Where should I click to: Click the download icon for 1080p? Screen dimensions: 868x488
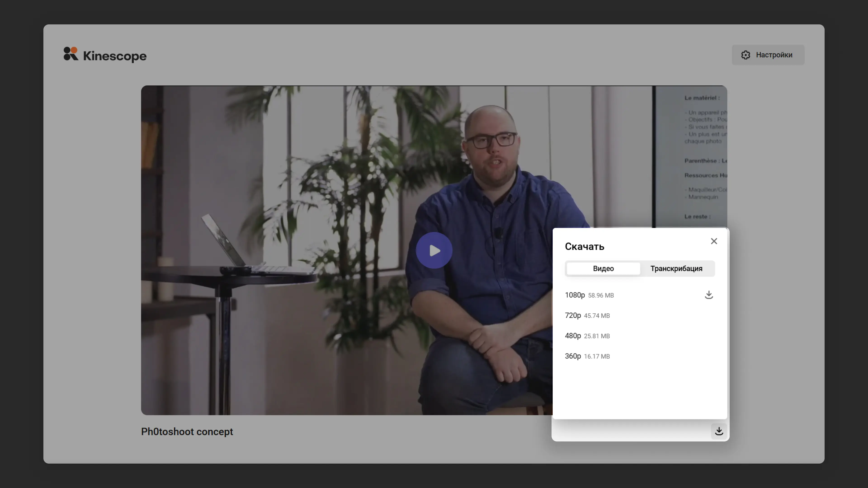point(709,295)
